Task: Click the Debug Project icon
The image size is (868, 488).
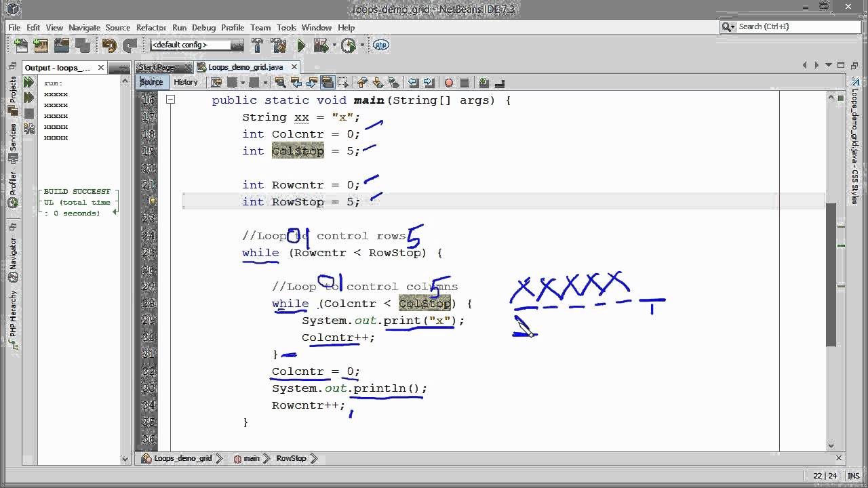Action: (321, 45)
